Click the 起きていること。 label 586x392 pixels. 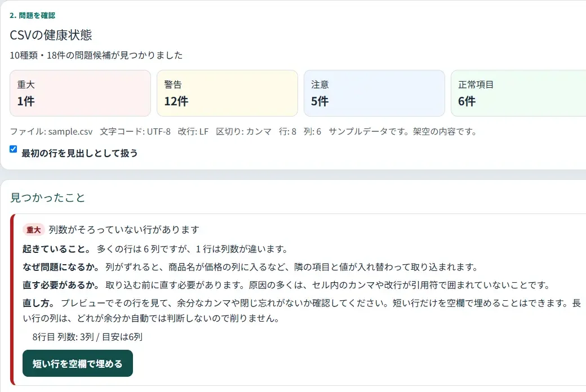57,249
